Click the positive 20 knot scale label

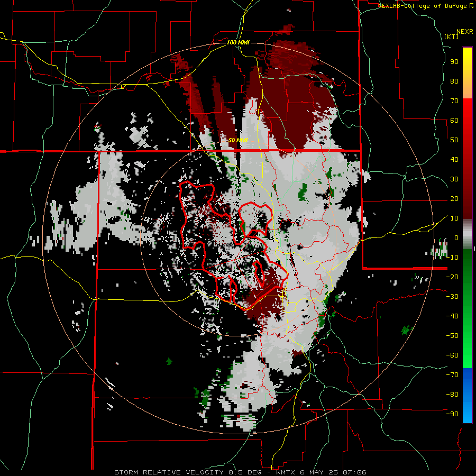(454, 199)
